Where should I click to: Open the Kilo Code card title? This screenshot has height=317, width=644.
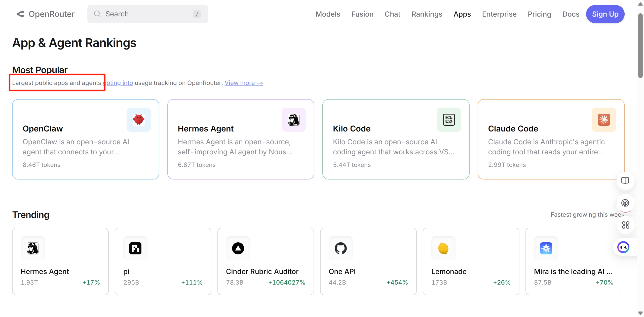click(x=352, y=129)
